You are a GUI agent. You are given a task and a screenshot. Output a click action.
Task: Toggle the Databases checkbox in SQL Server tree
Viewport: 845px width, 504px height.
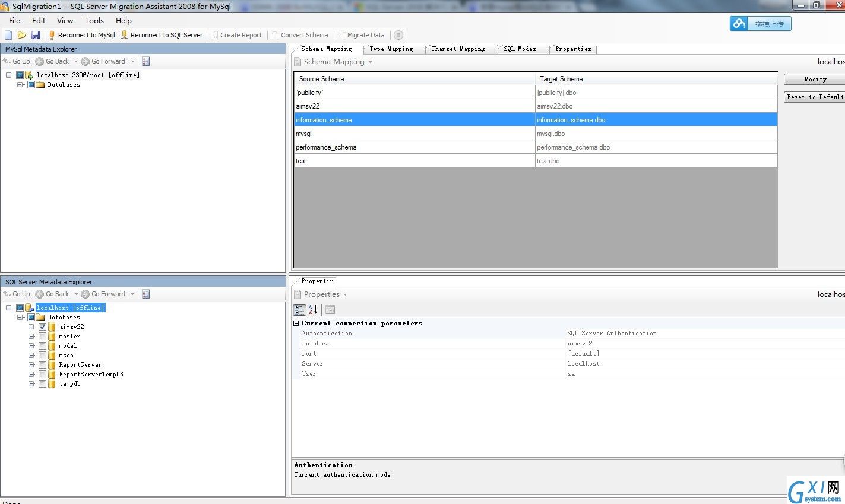point(31,318)
